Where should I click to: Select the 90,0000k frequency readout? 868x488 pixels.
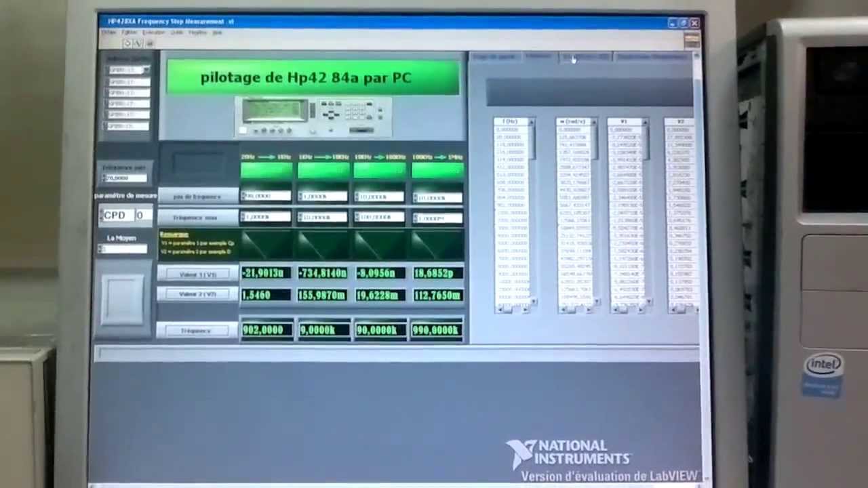[x=380, y=330]
